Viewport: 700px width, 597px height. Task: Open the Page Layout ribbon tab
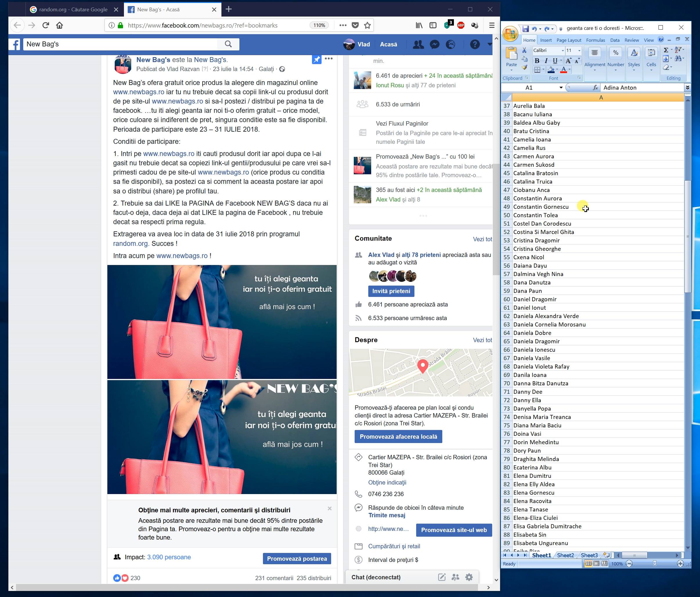click(569, 40)
